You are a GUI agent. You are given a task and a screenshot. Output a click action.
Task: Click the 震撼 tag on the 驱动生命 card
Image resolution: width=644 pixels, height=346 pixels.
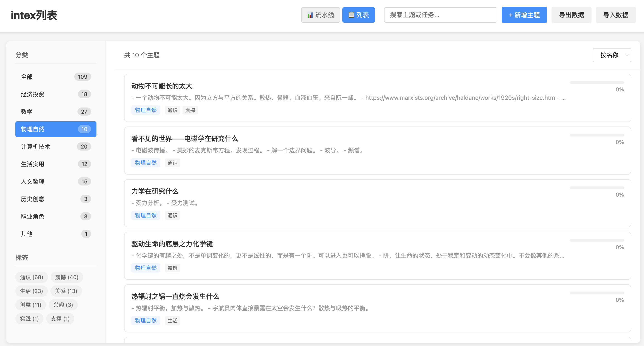pyautogui.click(x=172, y=268)
